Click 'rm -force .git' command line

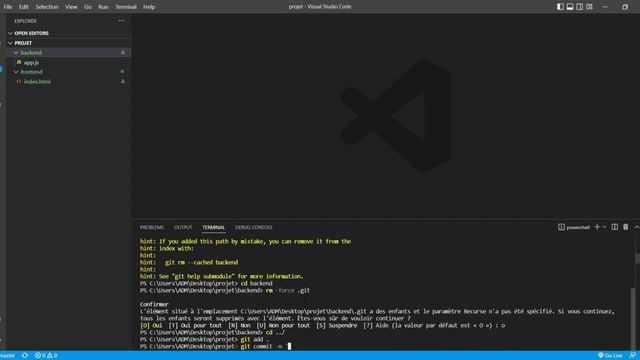click(x=288, y=291)
